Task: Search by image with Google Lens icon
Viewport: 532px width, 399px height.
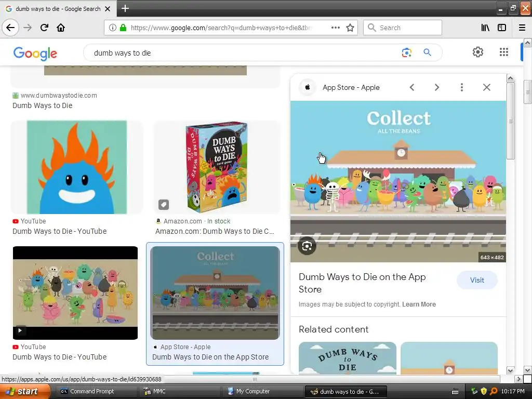Action: 406,52
